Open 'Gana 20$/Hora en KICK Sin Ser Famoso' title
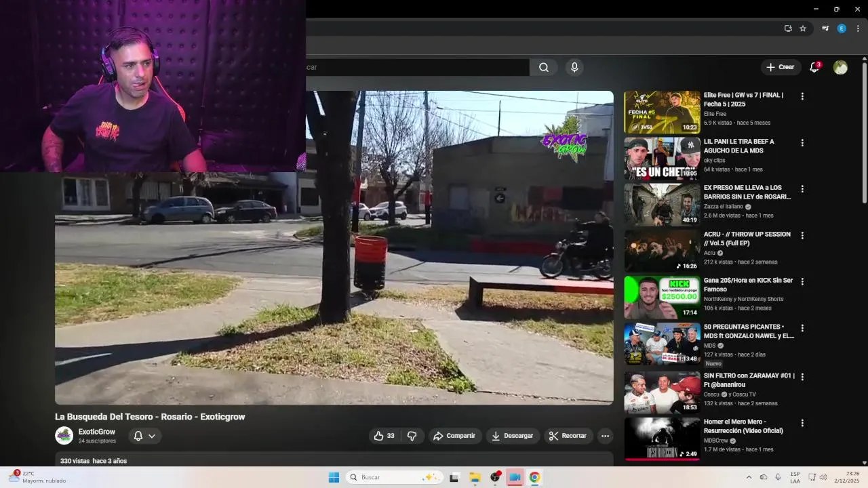Screen dimensions: 868x488 pyautogui.click(x=748, y=285)
